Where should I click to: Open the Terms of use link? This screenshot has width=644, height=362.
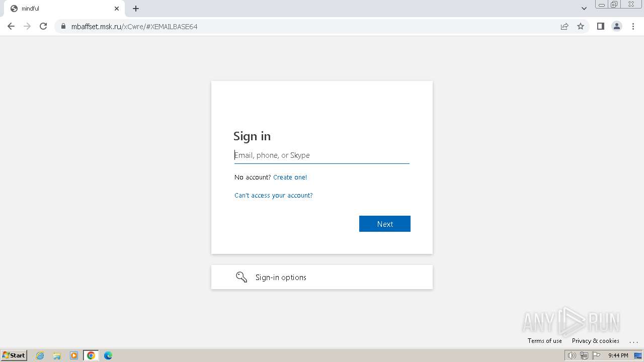[545, 340]
